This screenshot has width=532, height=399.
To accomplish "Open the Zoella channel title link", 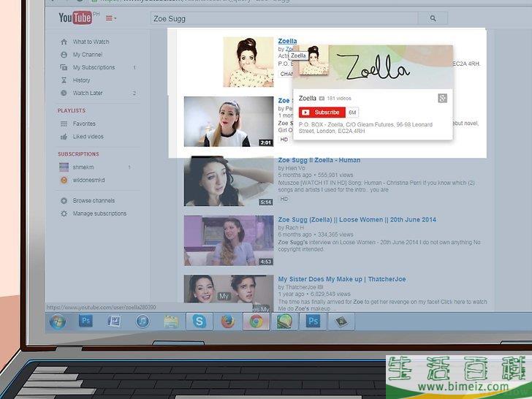I will click(287, 41).
